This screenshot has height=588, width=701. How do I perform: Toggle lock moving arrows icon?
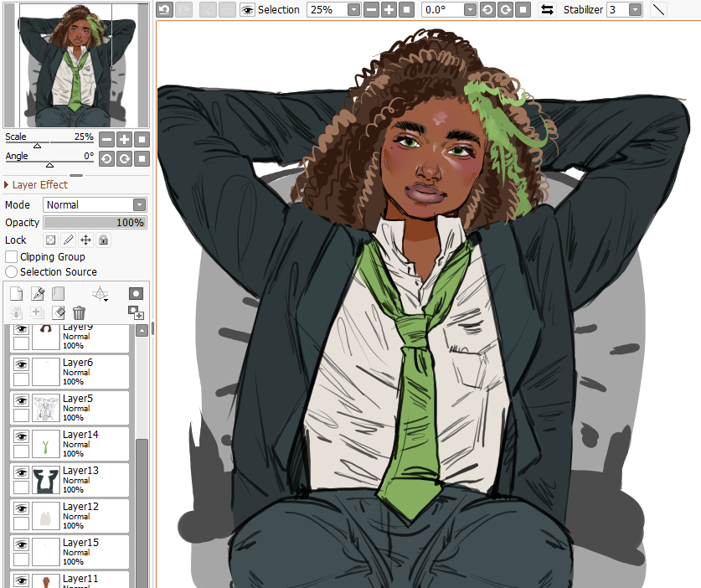[85, 240]
